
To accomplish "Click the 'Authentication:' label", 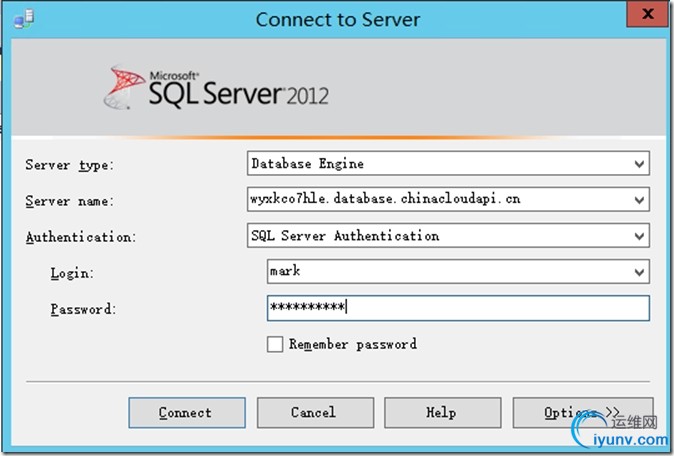I will click(81, 237).
